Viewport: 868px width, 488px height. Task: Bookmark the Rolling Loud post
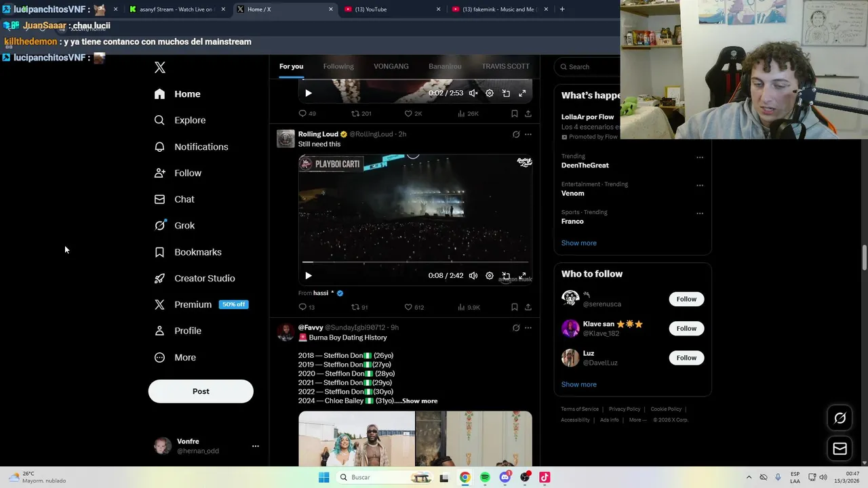(x=515, y=307)
